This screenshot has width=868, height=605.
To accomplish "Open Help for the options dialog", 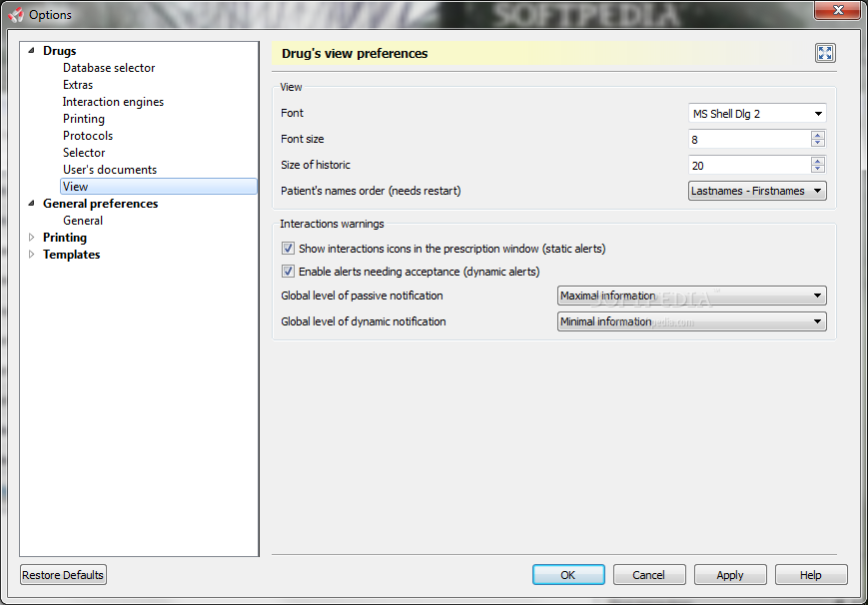I will point(811,575).
